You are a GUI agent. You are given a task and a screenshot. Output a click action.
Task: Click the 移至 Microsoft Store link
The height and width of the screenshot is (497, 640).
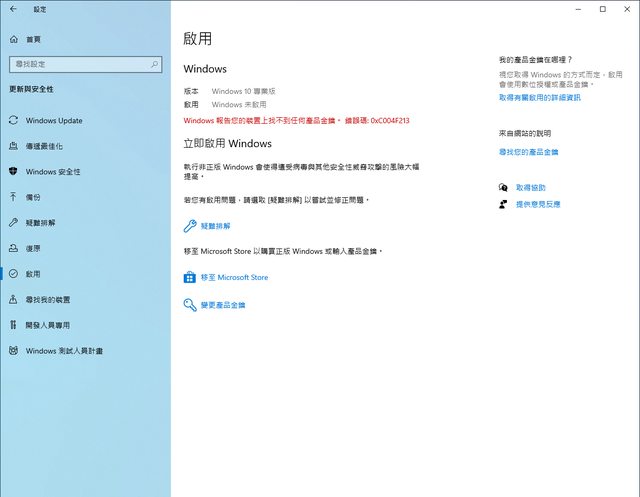[x=234, y=278]
